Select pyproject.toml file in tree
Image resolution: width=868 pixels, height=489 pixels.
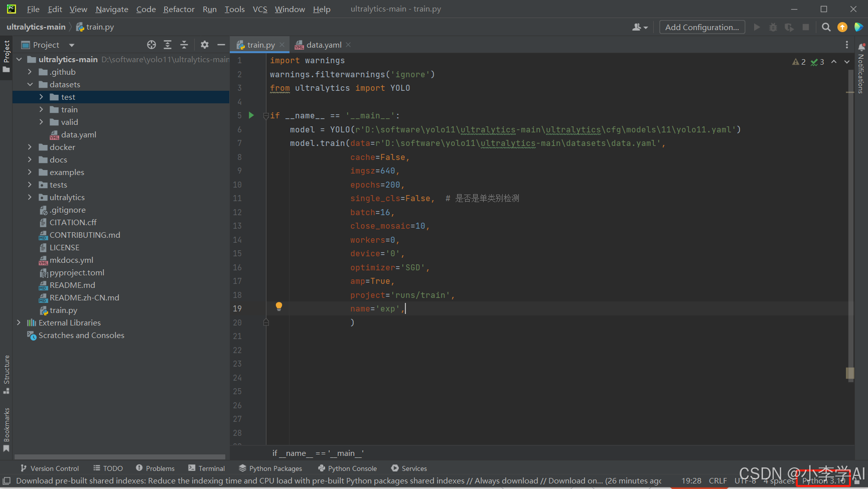[71, 272]
